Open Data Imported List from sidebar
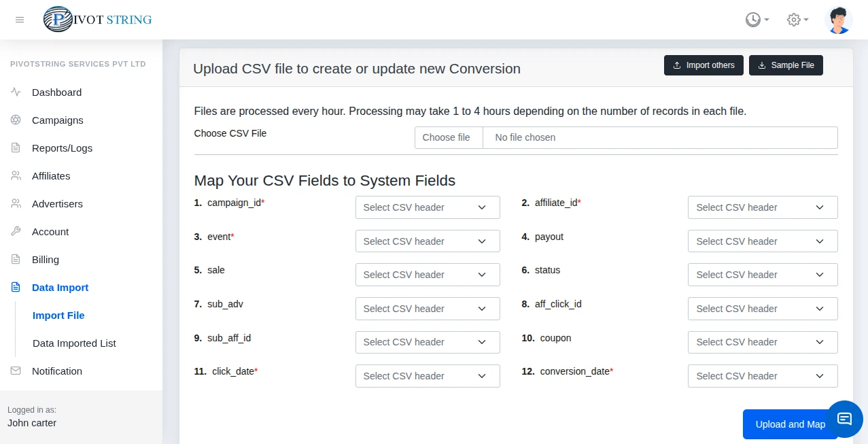The image size is (868, 444). pos(74,343)
